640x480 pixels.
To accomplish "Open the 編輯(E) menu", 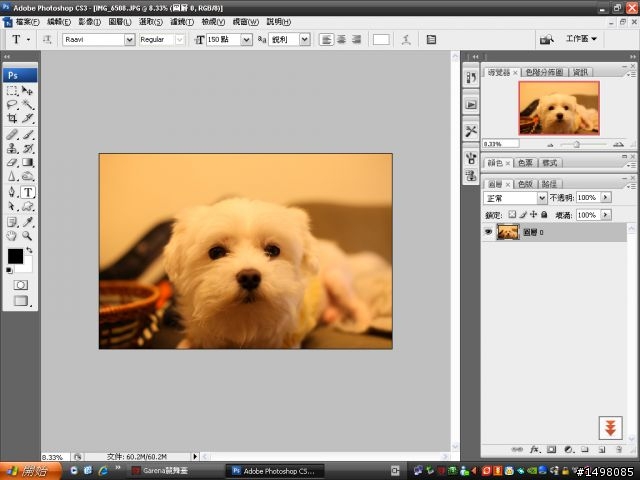I will pyautogui.click(x=59, y=22).
